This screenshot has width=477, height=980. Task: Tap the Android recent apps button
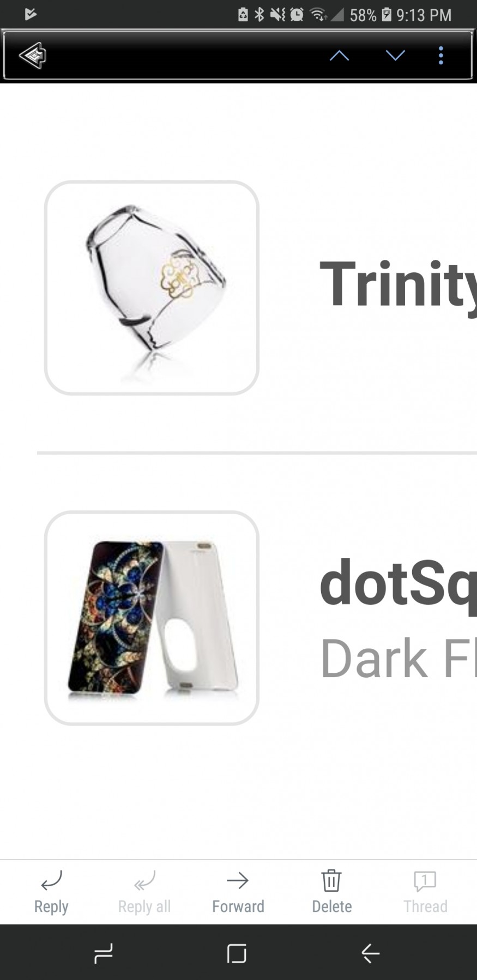104,953
